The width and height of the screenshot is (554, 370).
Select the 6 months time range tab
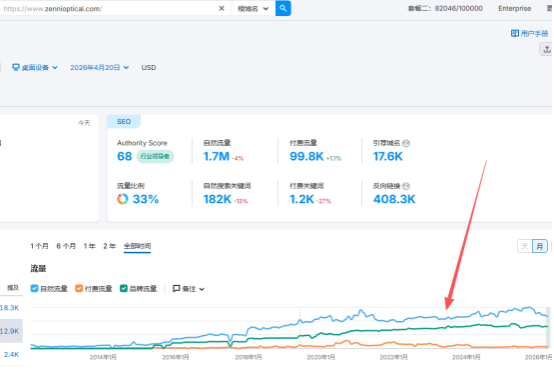tap(66, 246)
